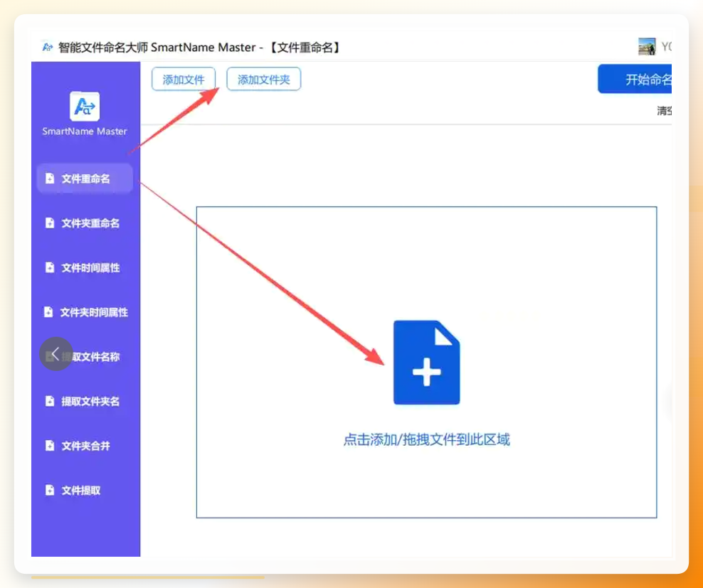This screenshot has width=703, height=588.
Task: Click the file icon beside 提取文件夹名
Action: (x=51, y=401)
